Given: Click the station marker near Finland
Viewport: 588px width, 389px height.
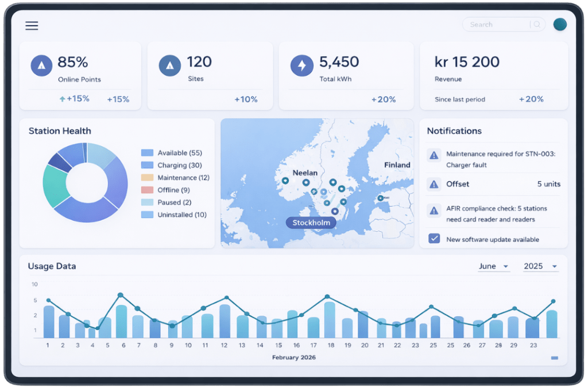Looking at the screenshot, I should 380,198.
